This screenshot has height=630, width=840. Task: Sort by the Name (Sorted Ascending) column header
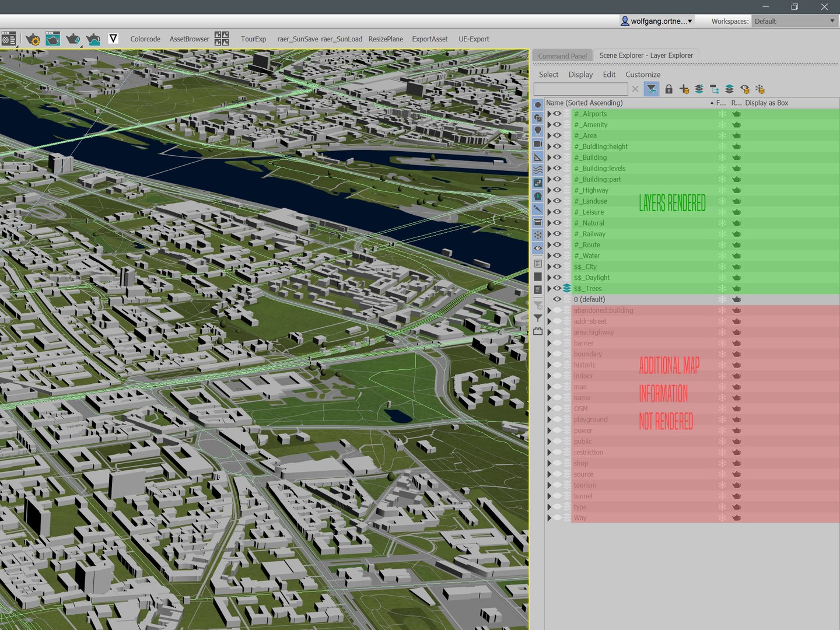(x=629, y=103)
